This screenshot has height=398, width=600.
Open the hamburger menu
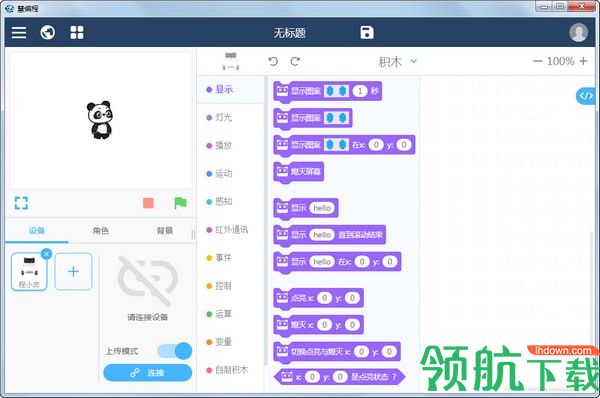tap(19, 33)
